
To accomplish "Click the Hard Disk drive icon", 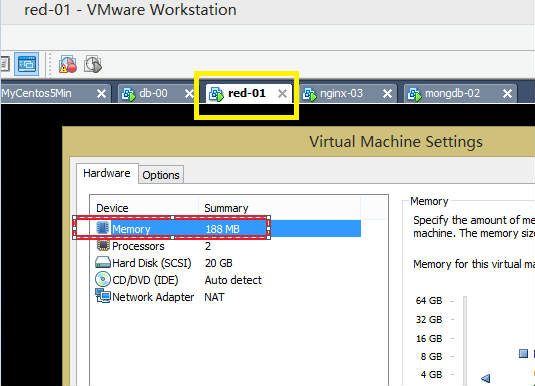I will (x=102, y=262).
